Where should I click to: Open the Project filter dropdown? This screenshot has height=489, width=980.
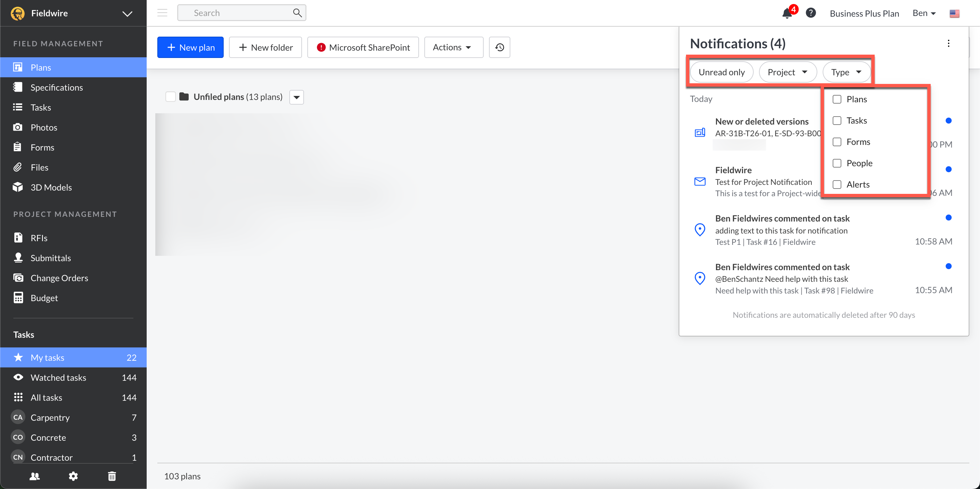[x=787, y=72]
